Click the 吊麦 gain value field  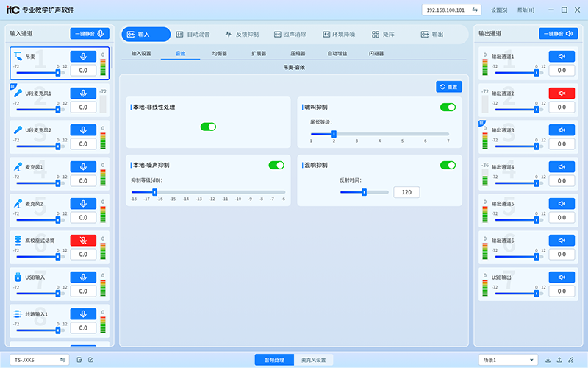(83, 70)
